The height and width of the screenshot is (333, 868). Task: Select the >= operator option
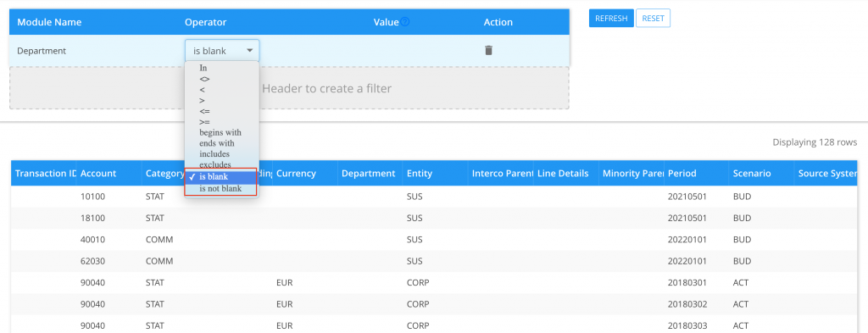point(205,122)
